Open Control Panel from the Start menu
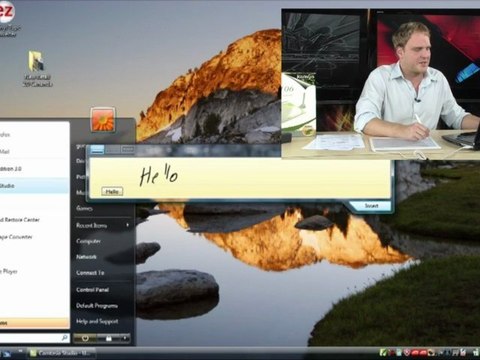480x360 pixels. coord(92,290)
